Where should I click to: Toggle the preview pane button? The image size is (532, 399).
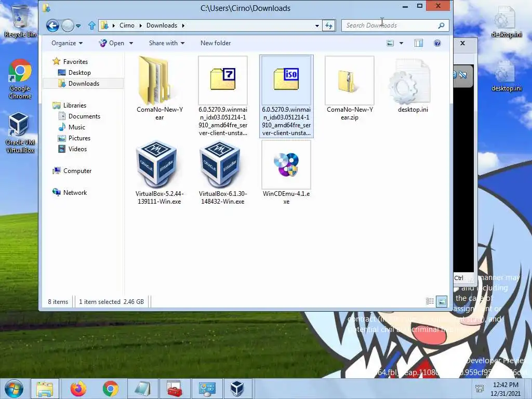[419, 43]
